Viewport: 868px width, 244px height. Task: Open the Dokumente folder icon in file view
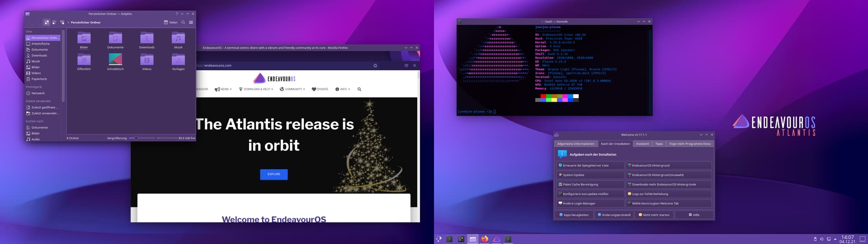(x=115, y=40)
